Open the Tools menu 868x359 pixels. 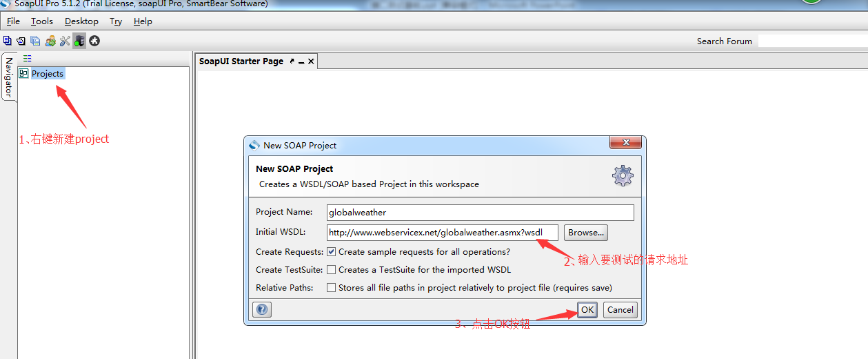(42, 21)
